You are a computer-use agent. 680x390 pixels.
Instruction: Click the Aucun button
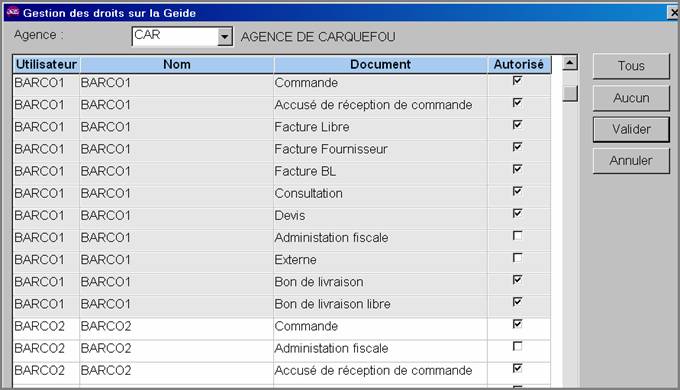[x=631, y=98]
